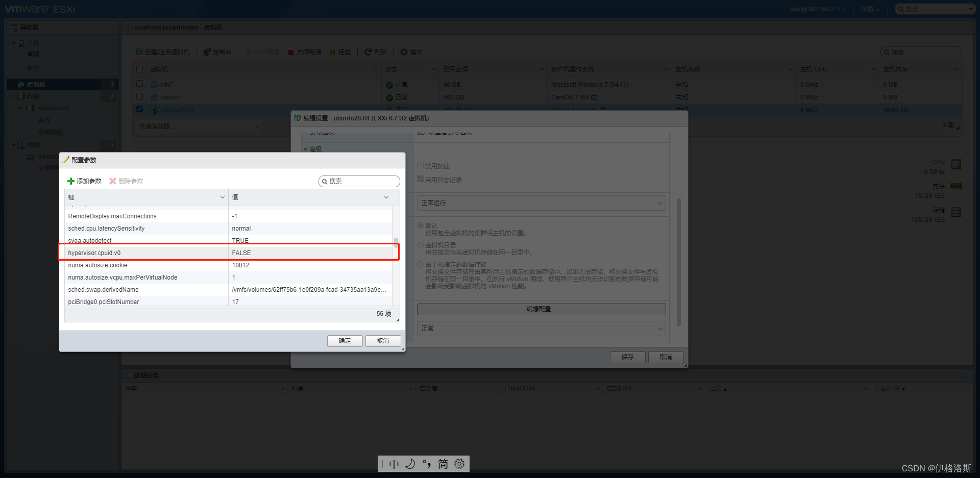Click the 虚拟机 icon in the navigator

(x=21, y=85)
